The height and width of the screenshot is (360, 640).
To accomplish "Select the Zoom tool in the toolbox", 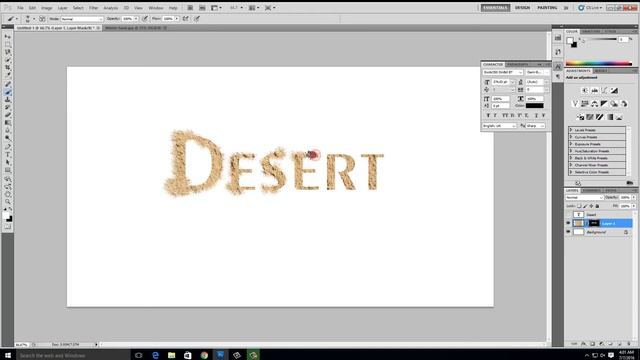I will pyautogui.click(x=8, y=202).
